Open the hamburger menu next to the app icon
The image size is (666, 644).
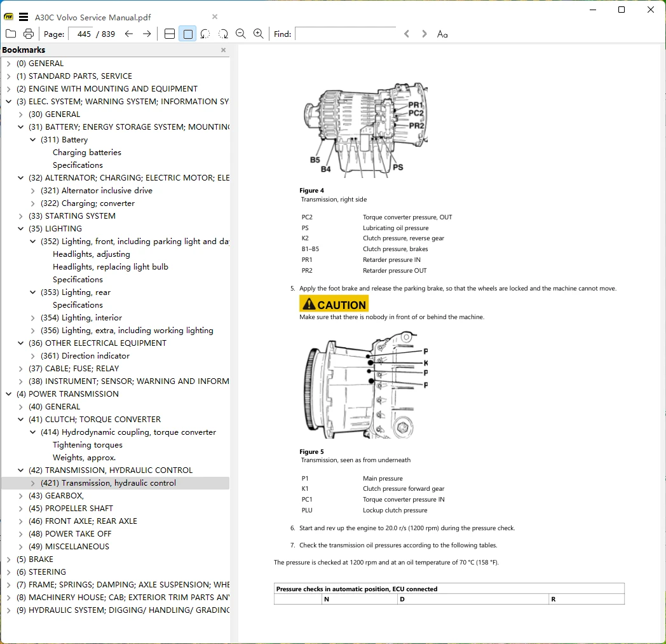[24, 17]
